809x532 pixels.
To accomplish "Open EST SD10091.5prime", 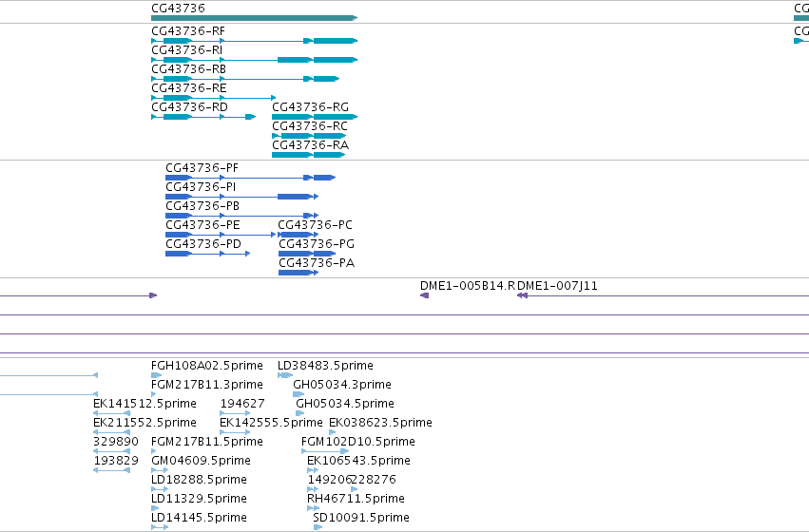I will (318, 527).
